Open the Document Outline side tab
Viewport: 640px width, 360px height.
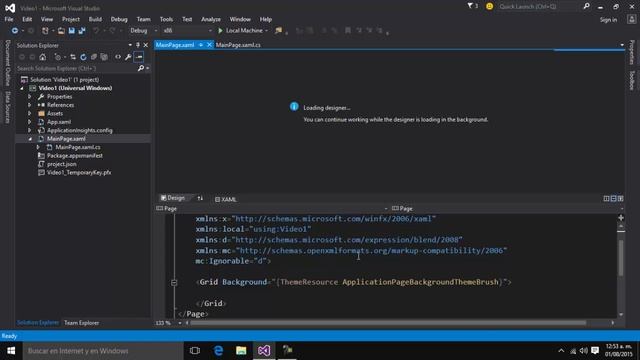click(x=7, y=63)
